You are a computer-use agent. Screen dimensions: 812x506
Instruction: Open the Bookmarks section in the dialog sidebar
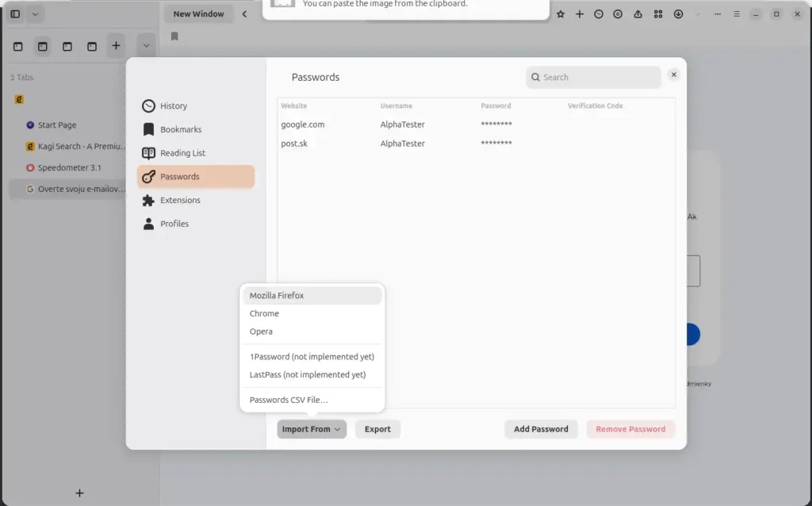click(180, 129)
